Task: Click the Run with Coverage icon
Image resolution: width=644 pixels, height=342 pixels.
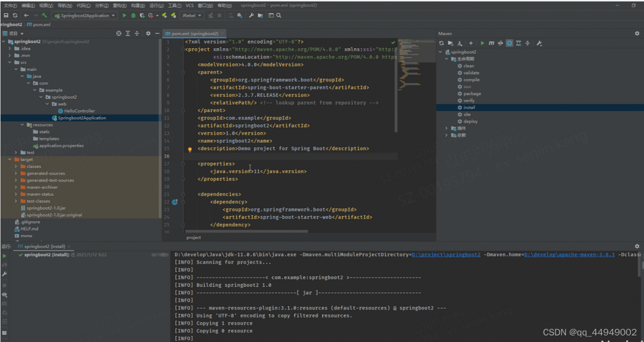Action: 142,16
